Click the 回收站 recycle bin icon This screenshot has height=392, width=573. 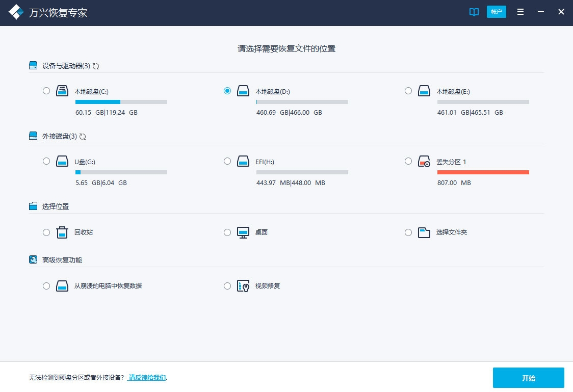point(62,232)
